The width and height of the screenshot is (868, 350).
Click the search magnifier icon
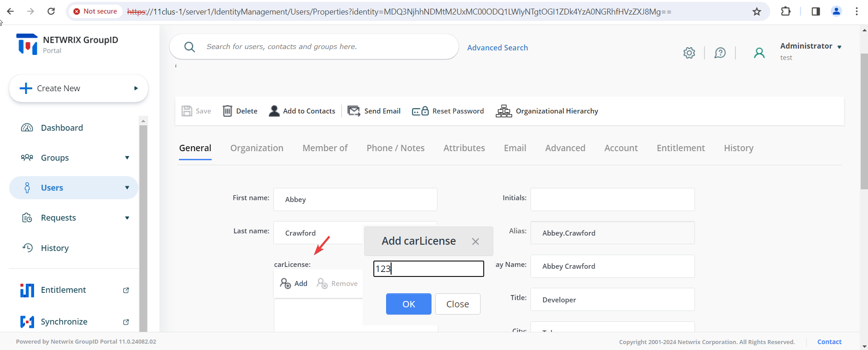coord(190,47)
